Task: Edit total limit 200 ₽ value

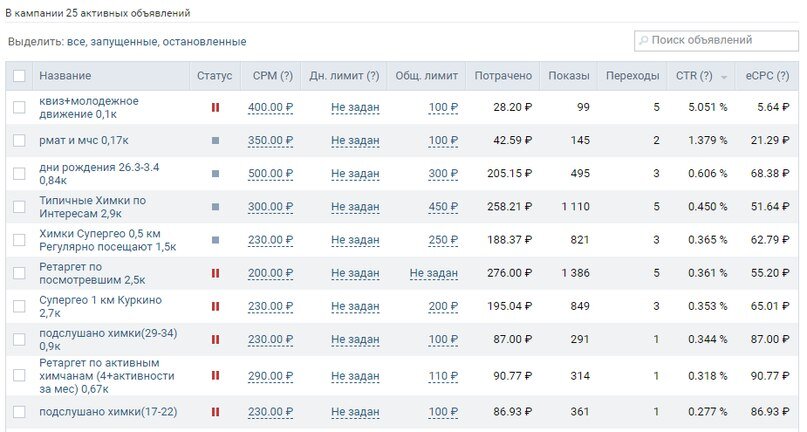Action: (443, 307)
